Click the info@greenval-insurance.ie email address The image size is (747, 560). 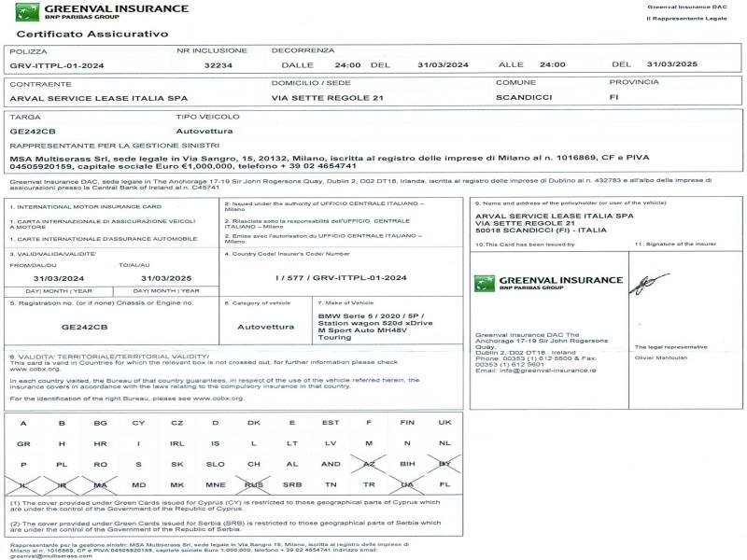pyautogui.click(x=548, y=371)
